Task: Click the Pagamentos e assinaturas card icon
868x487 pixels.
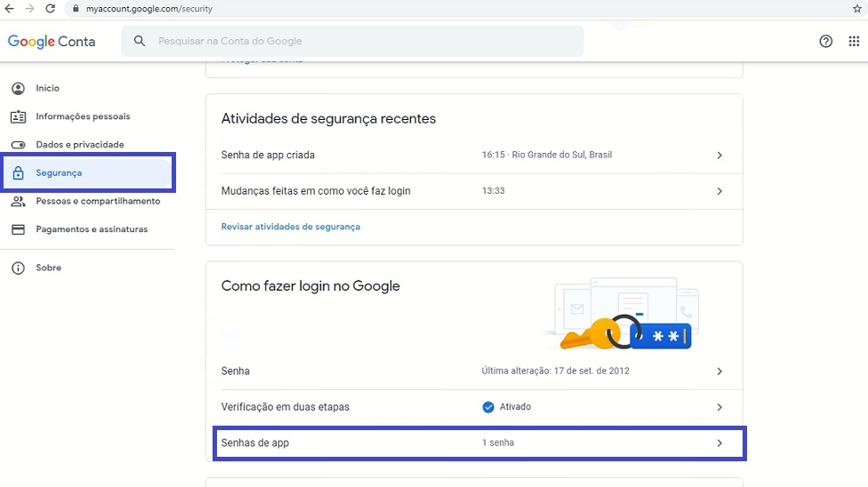Action: 19,229
